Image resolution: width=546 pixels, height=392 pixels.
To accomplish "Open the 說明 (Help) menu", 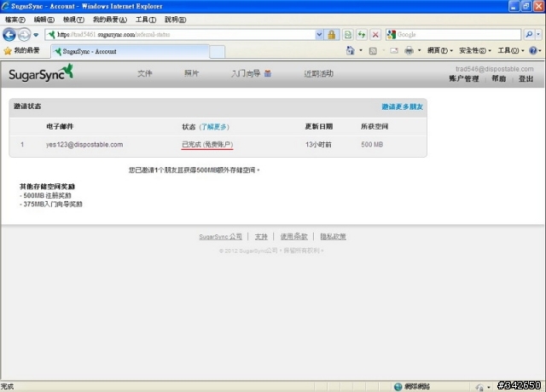I will point(175,20).
